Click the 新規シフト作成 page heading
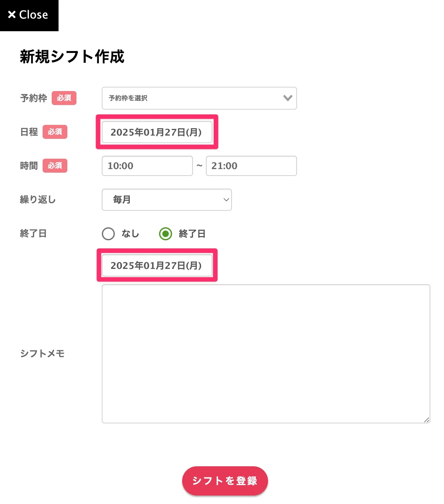Screen dimensions: 444x504 [72, 57]
